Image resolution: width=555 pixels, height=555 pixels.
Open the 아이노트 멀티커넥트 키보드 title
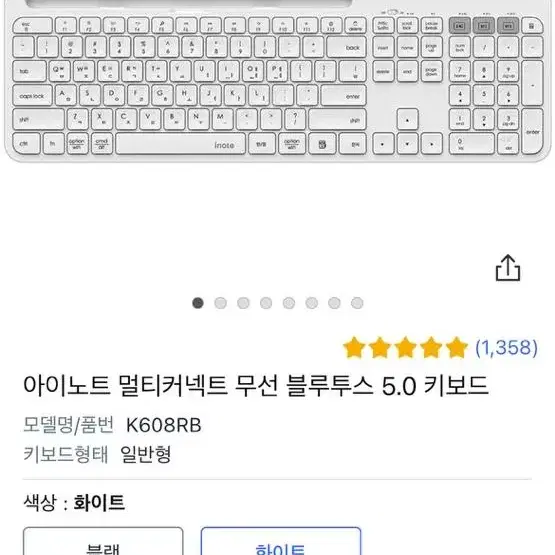pos(256,385)
